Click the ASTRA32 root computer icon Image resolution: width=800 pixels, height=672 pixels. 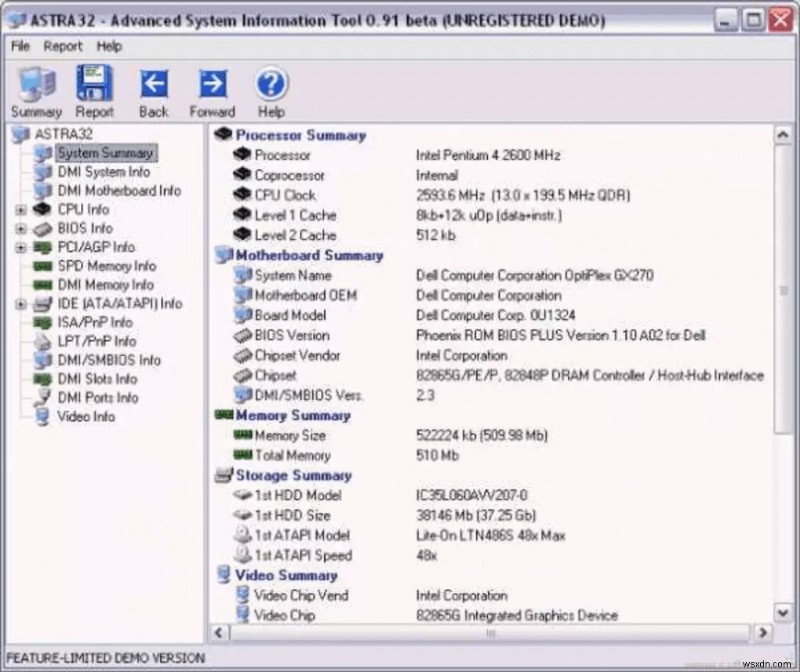pos(21,135)
